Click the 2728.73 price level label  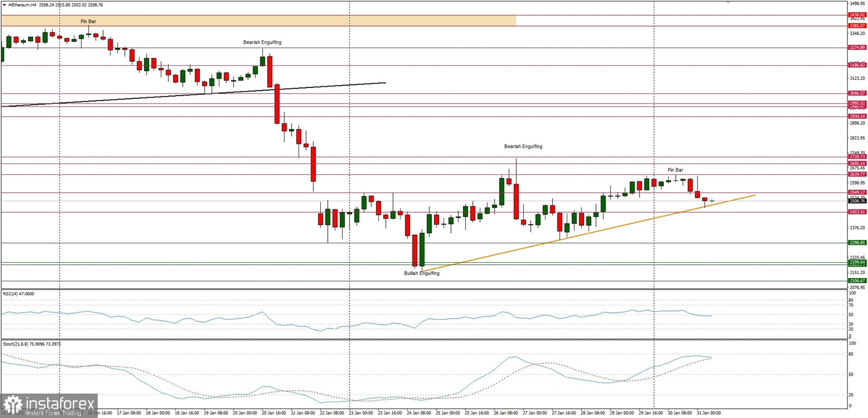click(857, 157)
